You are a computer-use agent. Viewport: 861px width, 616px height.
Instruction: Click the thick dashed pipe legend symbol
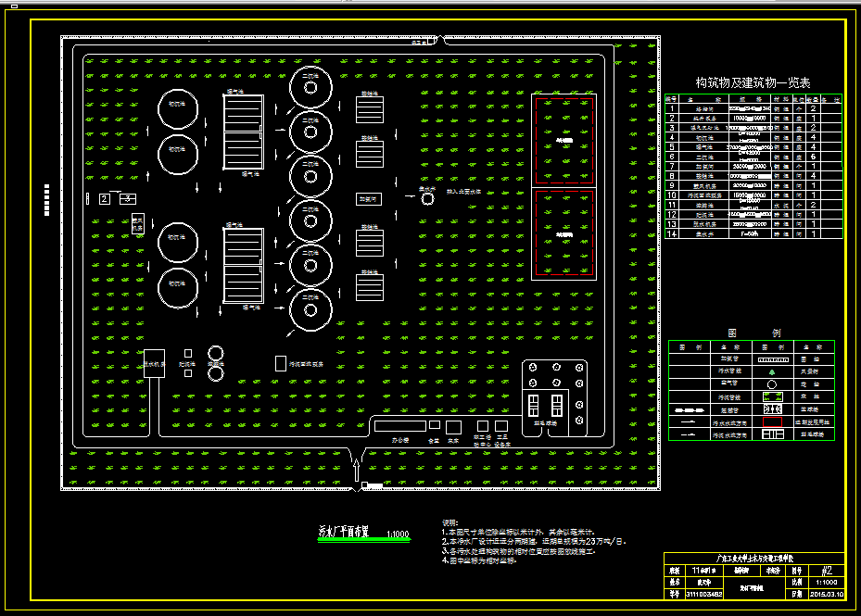(x=690, y=410)
